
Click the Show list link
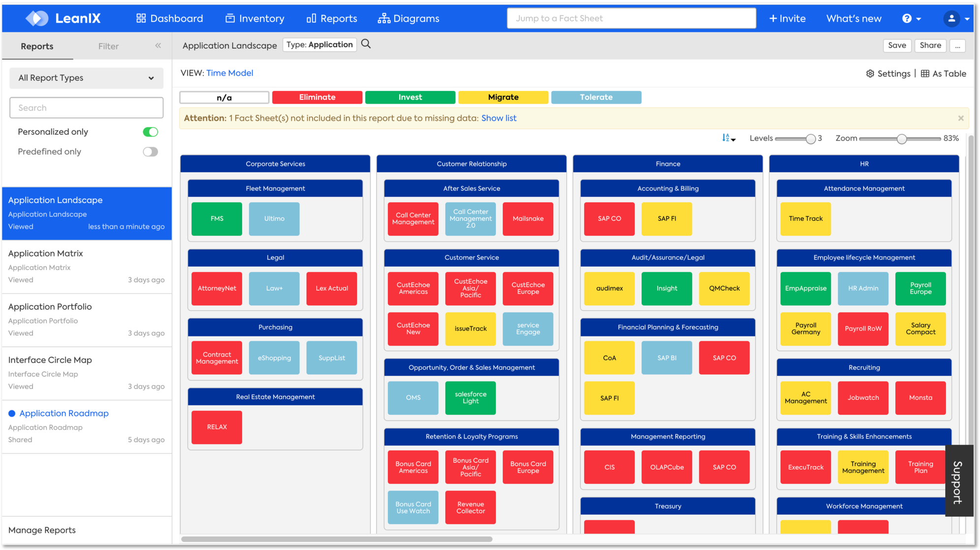click(499, 118)
